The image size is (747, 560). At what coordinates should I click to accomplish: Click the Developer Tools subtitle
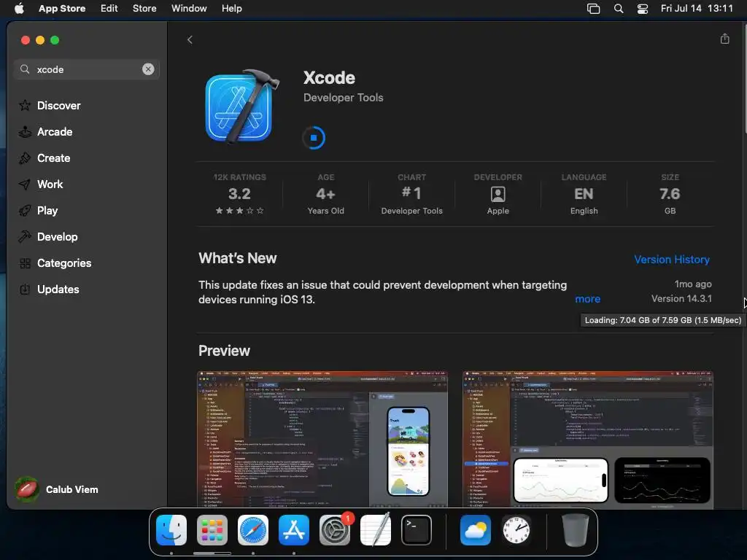click(x=343, y=97)
